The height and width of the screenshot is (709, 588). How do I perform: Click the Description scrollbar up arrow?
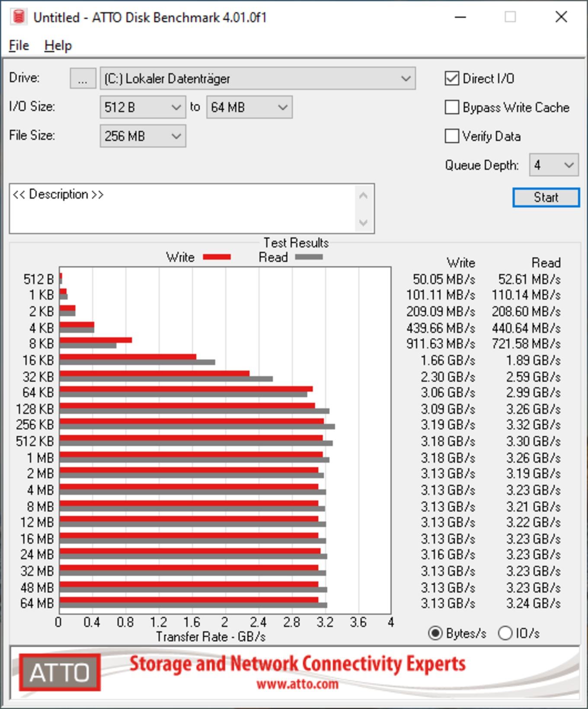(x=363, y=196)
